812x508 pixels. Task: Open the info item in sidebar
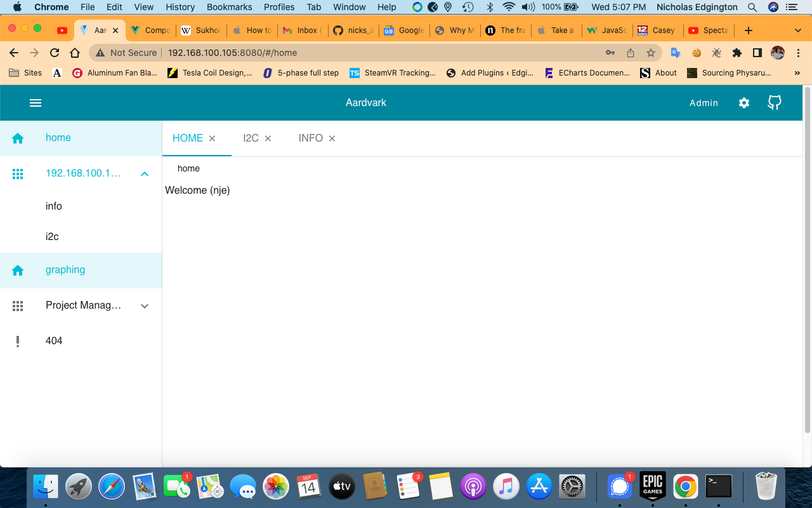point(54,206)
